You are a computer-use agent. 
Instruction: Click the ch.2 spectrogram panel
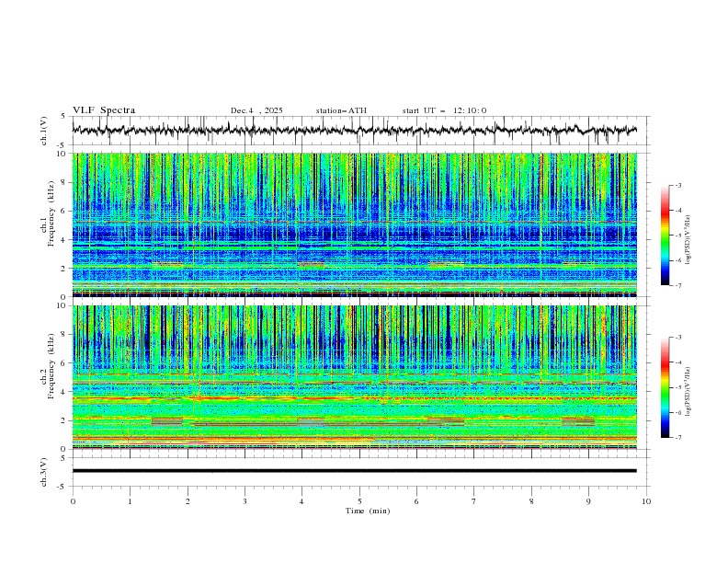coord(354,377)
